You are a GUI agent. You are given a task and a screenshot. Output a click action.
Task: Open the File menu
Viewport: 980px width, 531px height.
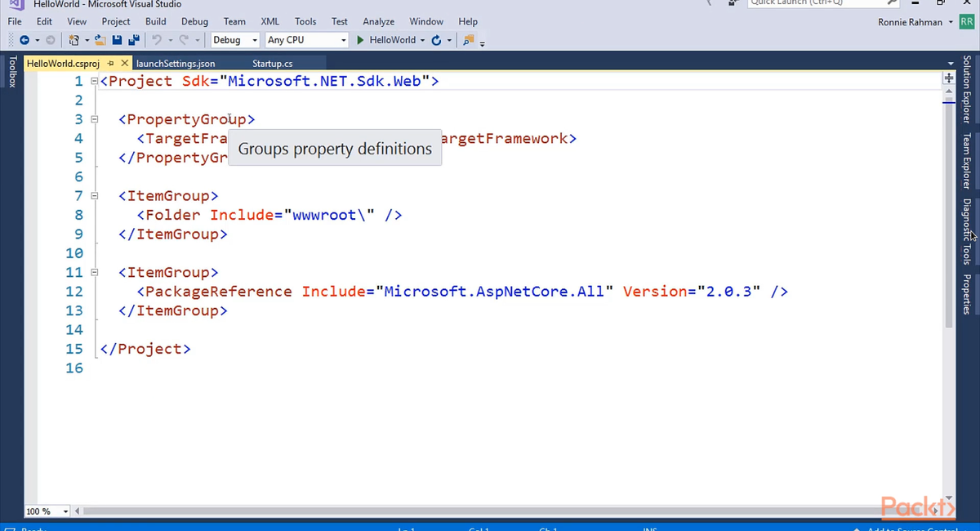(x=15, y=21)
